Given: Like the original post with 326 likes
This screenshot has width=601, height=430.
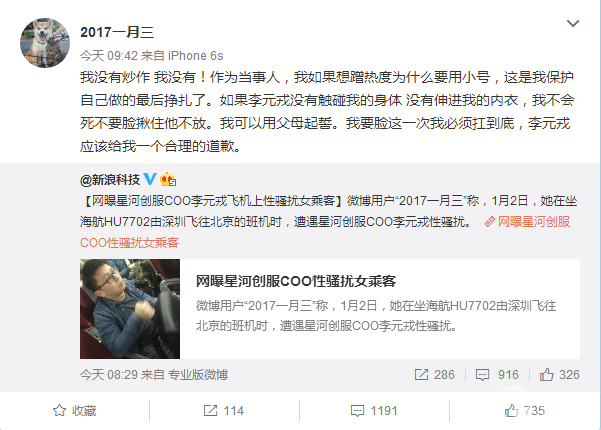Looking at the screenshot, I should [x=560, y=374].
